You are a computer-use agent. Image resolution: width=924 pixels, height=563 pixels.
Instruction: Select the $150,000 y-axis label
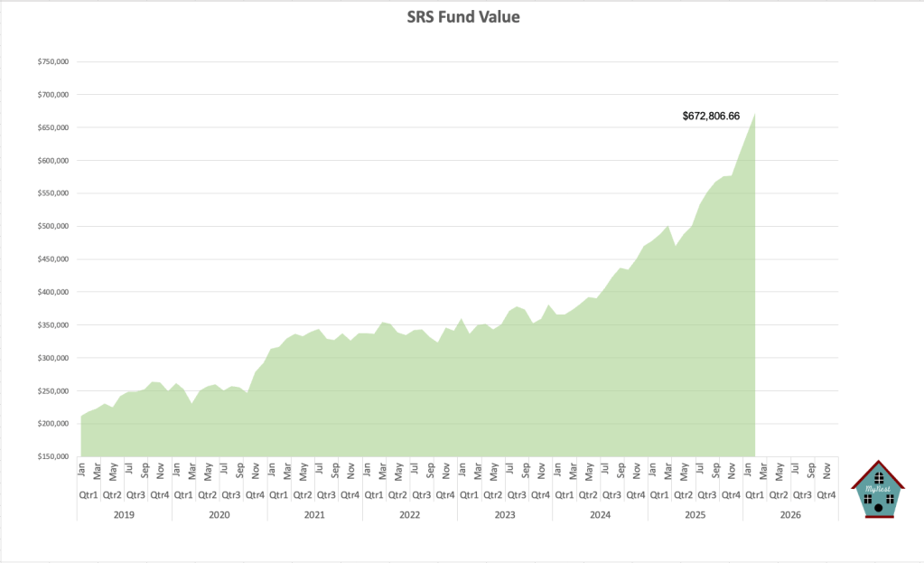pyautogui.click(x=53, y=456)
